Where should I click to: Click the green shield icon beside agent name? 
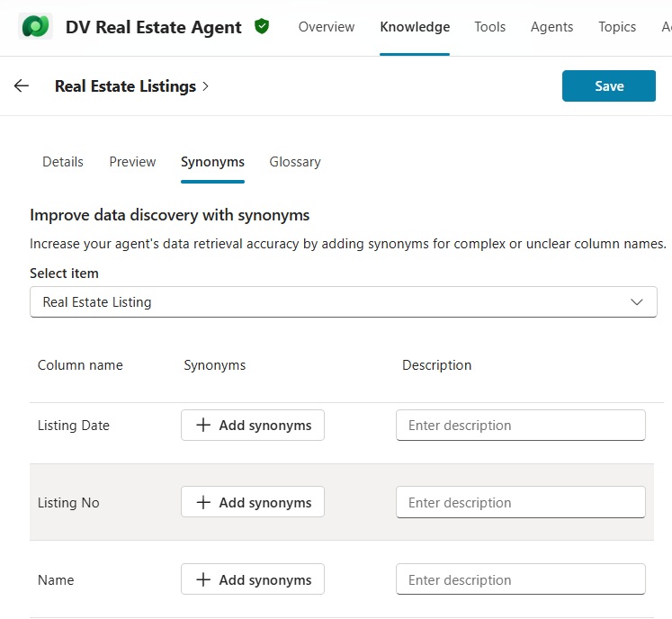[x=262, y=27]
